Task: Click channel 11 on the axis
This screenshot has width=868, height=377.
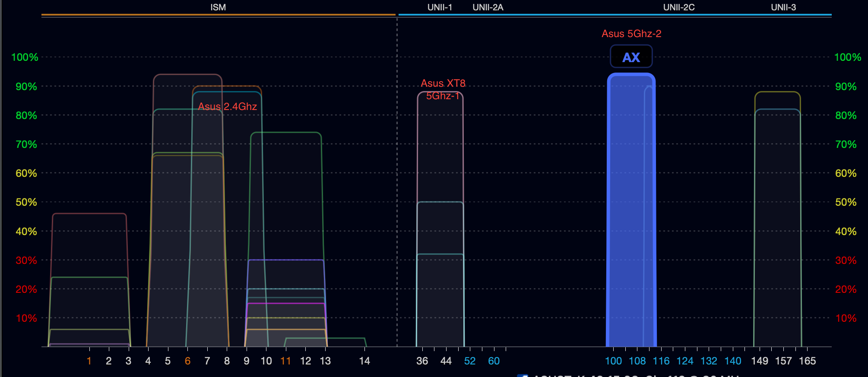Action: pyautogui.click(x=285, y=361)
